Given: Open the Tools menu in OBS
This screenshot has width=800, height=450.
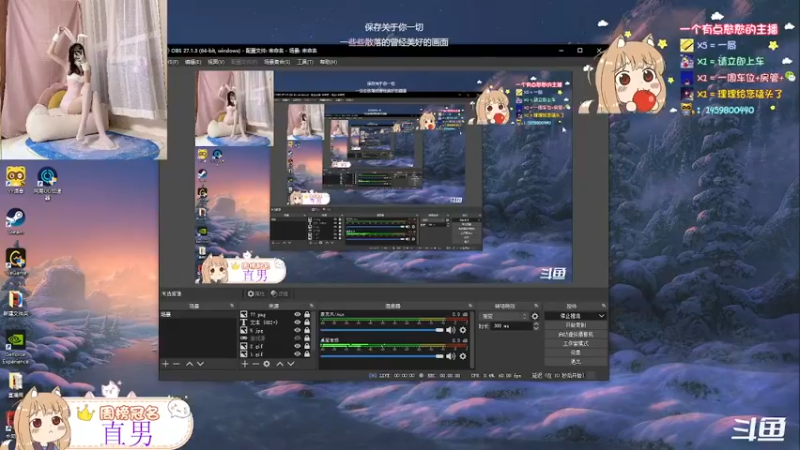Looking at the screenshot, I should [x=305, y=62].
